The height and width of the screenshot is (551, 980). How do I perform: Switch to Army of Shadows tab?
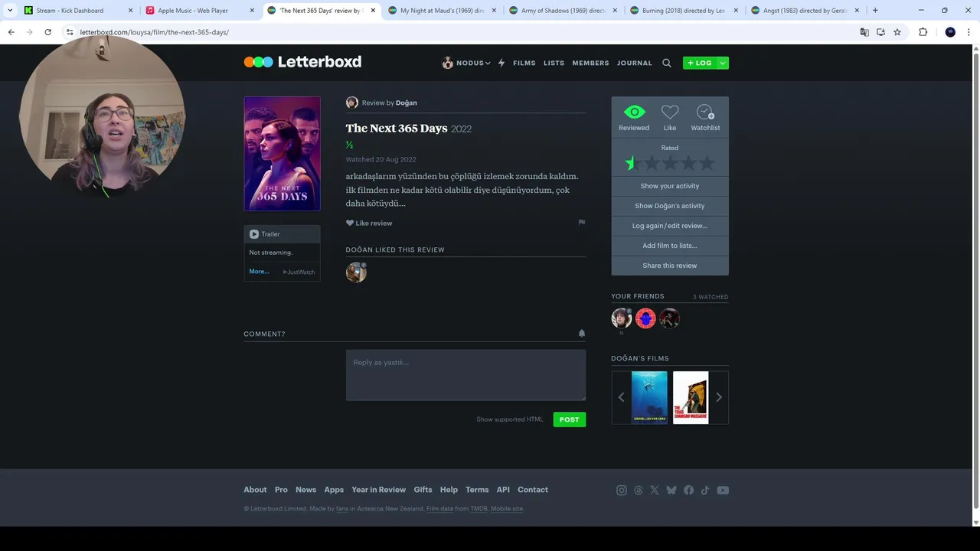pyautogui.click(x=563, y=11)
